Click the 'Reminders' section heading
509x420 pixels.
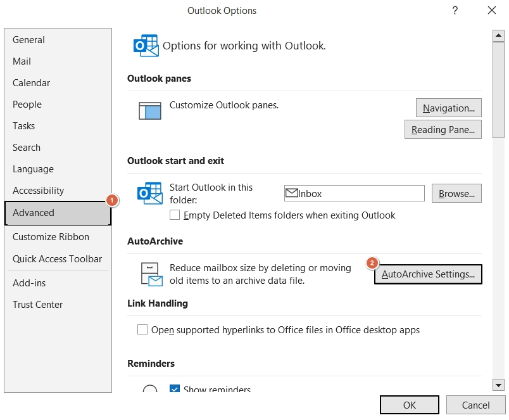[x=151, y=364]
